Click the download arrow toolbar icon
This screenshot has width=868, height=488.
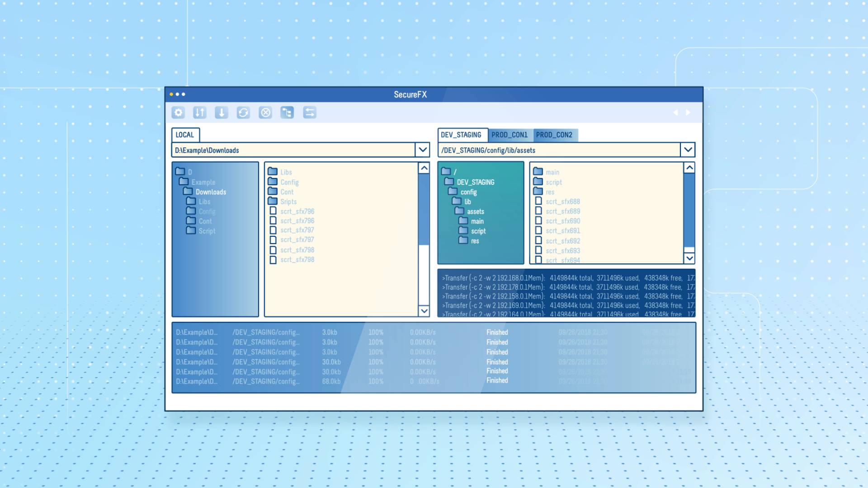coord(221,113)
